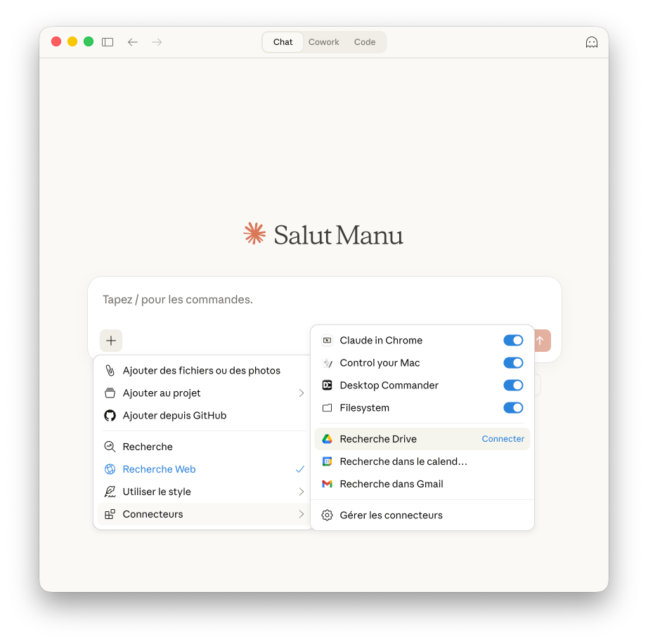The width and height of the screenshot is (648, 644).
Task: Select Recherche Web menu item
Action: coord(160,469)
